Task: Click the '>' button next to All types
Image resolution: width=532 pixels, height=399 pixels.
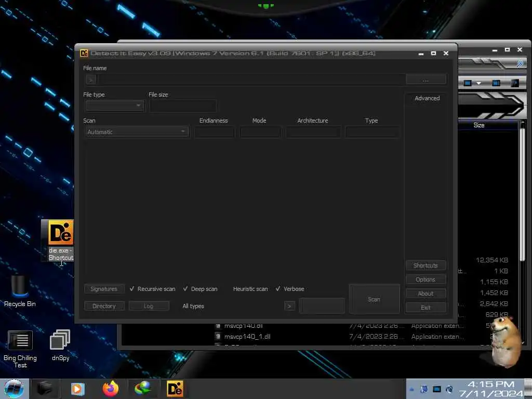Action: pos(289,306)
